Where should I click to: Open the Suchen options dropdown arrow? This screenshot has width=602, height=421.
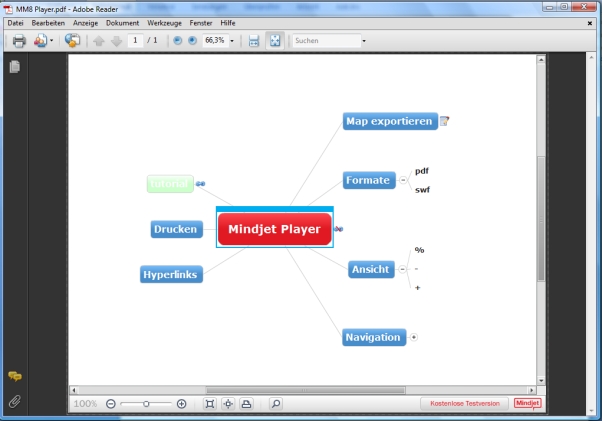coord(364,41)
